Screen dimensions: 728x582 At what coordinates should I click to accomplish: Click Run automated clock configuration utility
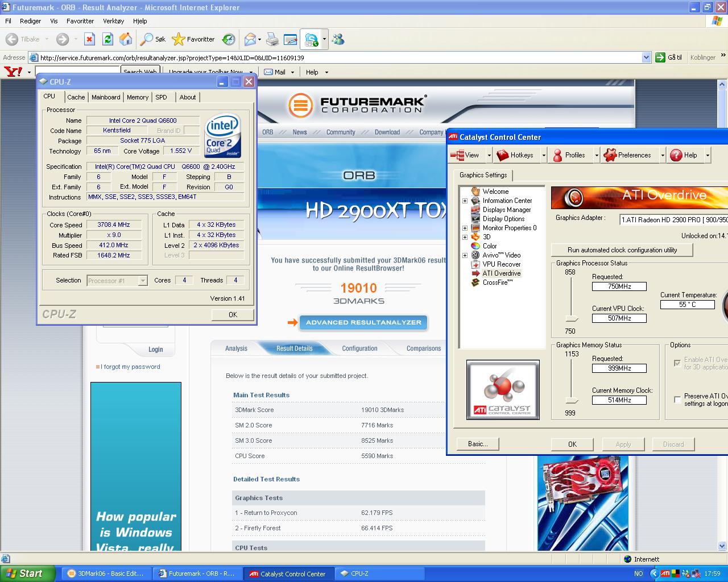coord(622,250)
